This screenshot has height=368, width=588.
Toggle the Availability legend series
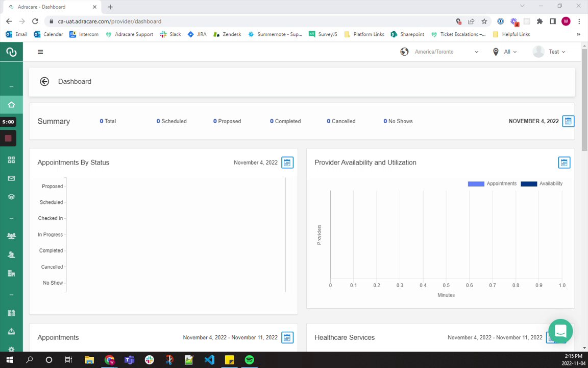point(542,183)
